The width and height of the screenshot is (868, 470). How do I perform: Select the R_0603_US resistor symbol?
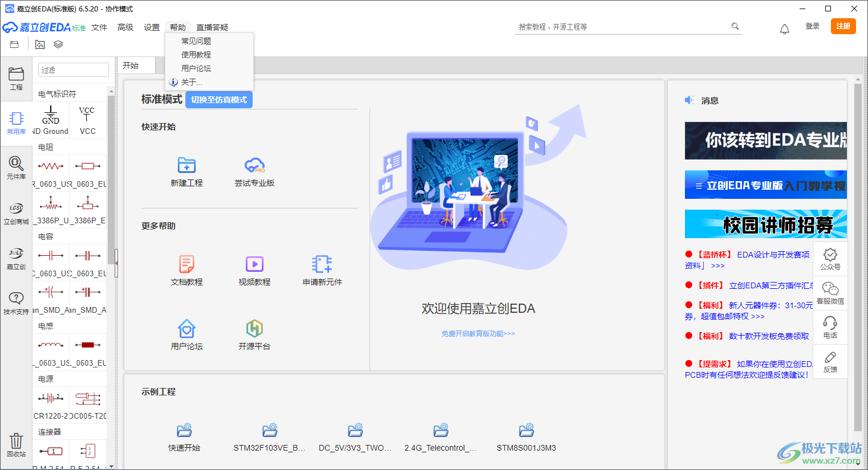click(51, 173)
